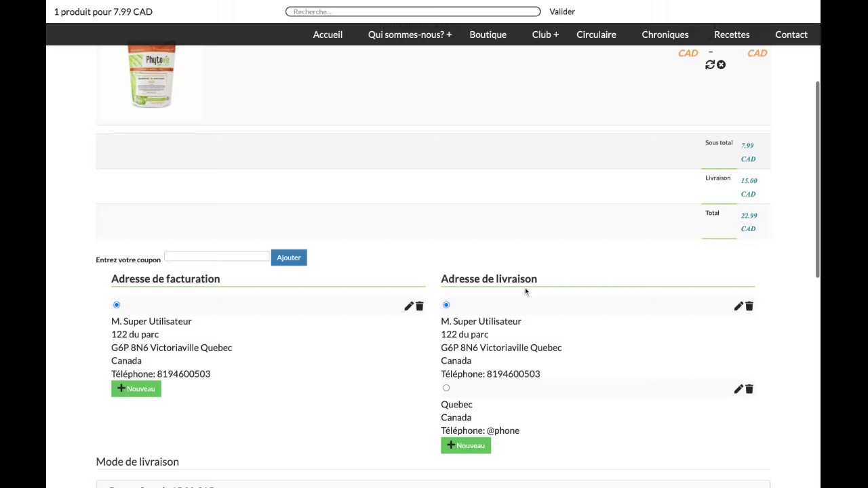
Task: Click the 'Entrez votre coupon' label
Action: click(128, 260)
